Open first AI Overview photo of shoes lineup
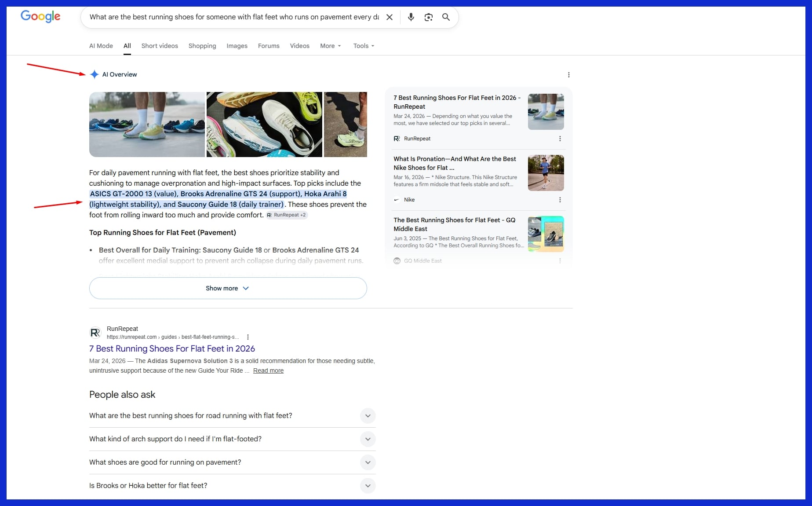 [x=147, y=125]
